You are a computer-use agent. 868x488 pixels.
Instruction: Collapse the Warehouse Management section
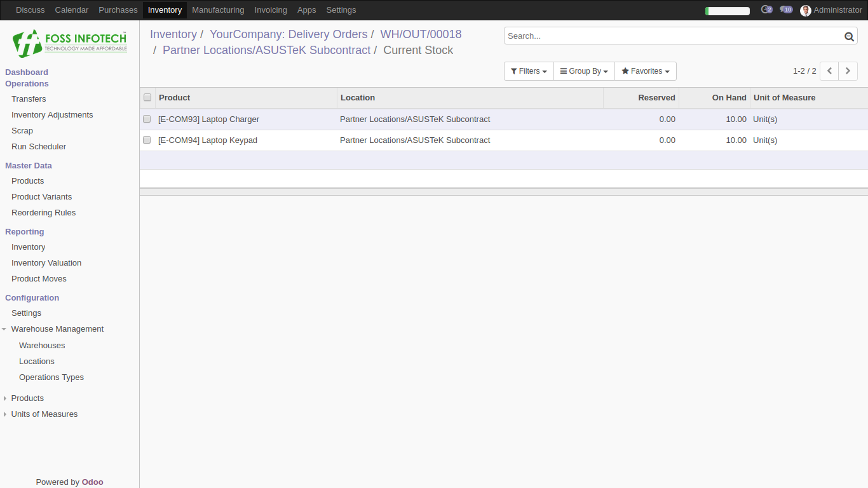pos(57,329)
